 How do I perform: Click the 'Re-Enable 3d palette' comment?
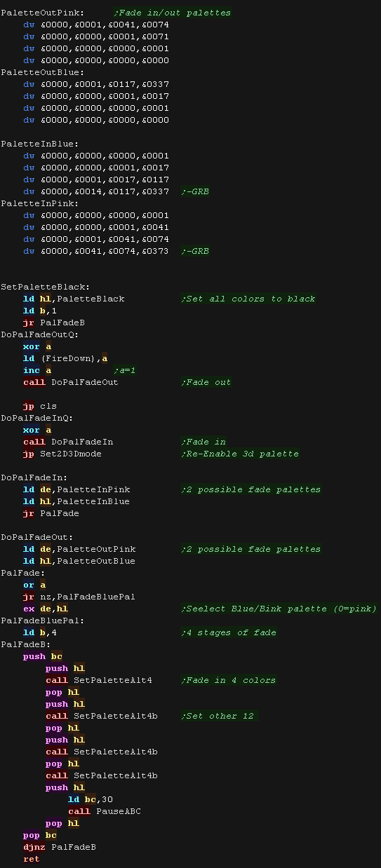click(240, 454)
